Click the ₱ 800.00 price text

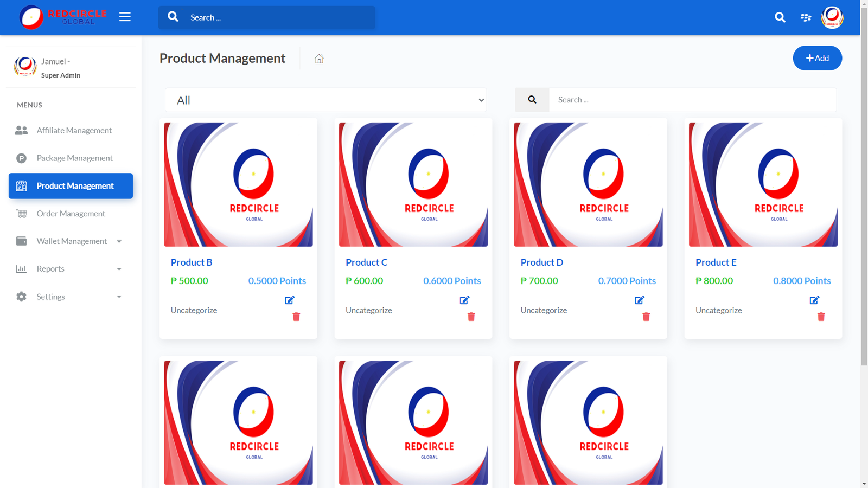[x=714, y=281]
